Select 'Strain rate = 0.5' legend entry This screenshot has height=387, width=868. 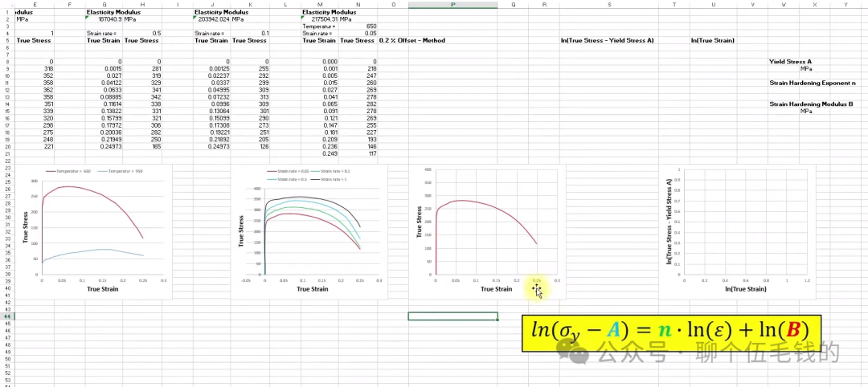293,178
